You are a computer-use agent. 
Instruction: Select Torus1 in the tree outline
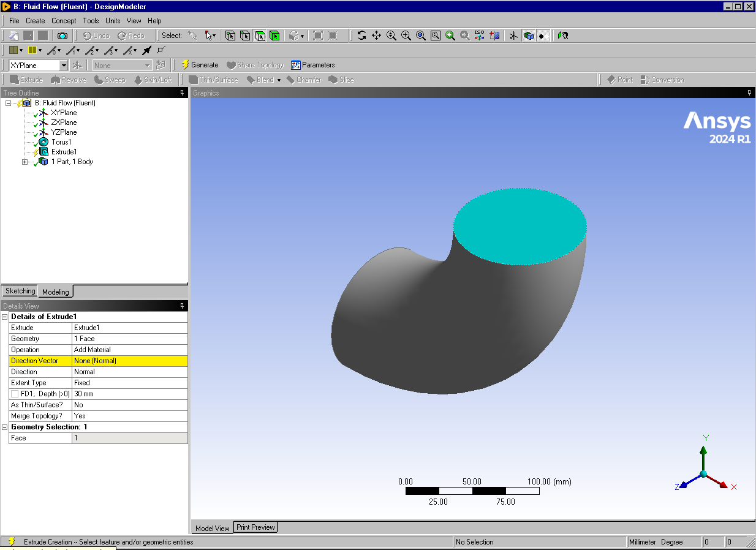61,142
